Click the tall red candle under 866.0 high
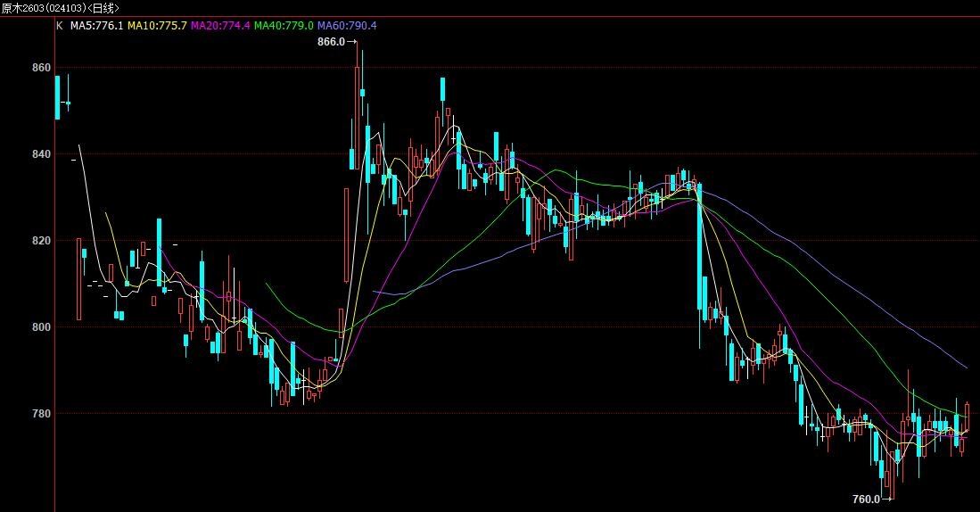 357,107
